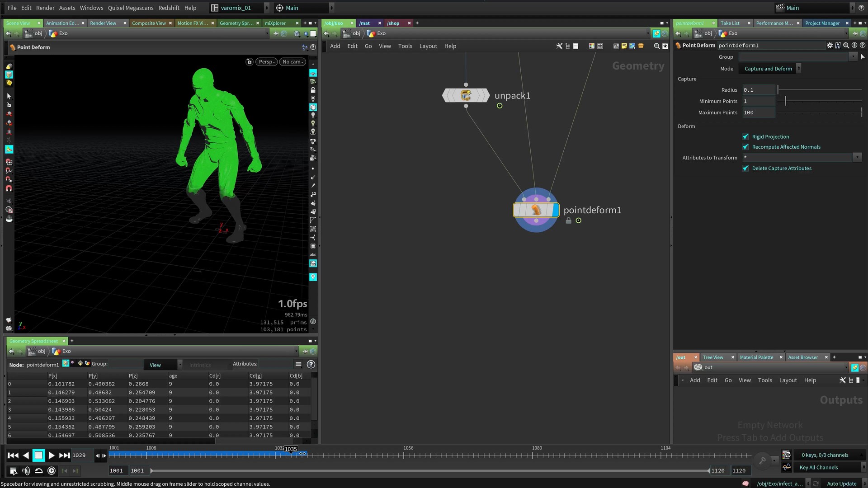Click the Key All Channels button
The height and width of the screenshot is (488, 868).
tap(818, 468)
